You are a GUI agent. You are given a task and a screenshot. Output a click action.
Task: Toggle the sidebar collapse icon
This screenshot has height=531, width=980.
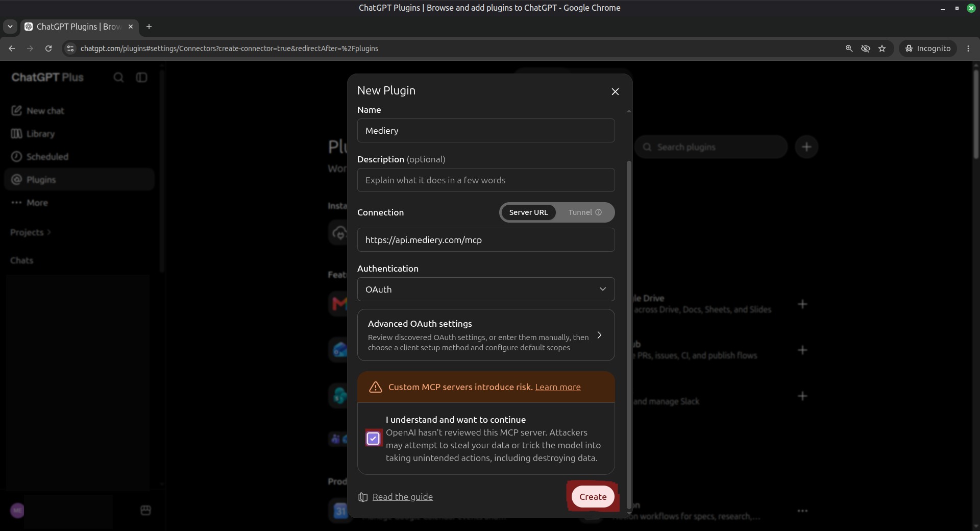click(141, 77)
